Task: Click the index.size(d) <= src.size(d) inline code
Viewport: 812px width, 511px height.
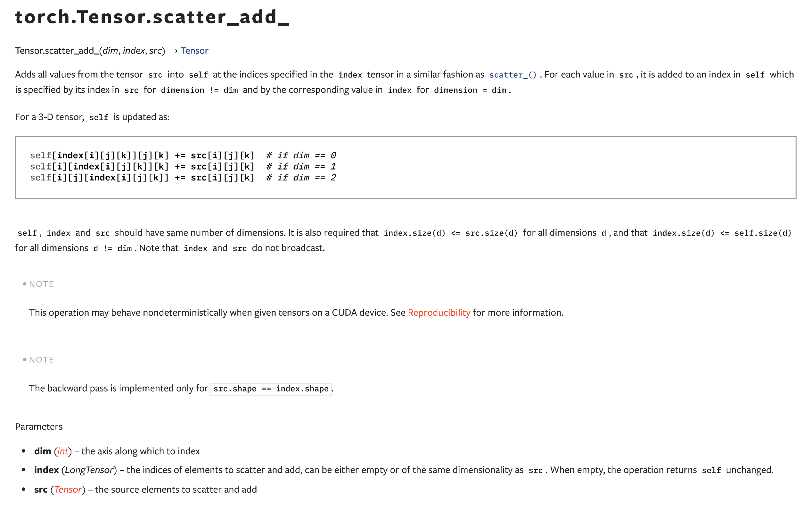Action: (x=450, y=233)
